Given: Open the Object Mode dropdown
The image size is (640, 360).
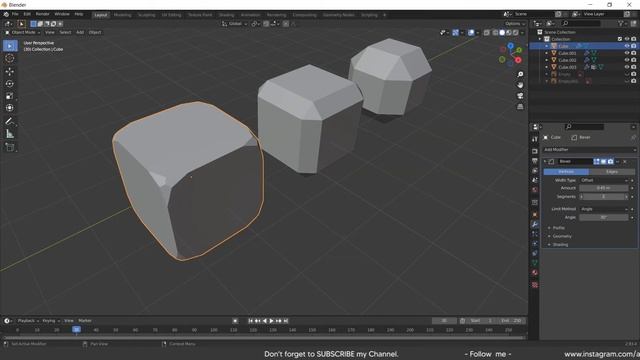Looking at the screenshot, I should pos(23,32).
